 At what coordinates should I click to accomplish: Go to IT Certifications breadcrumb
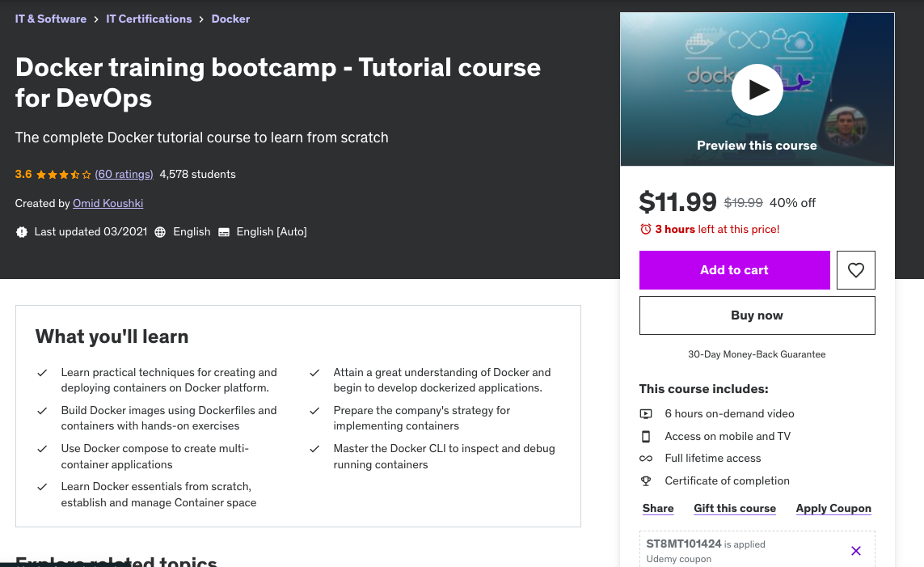coord(149,19)
